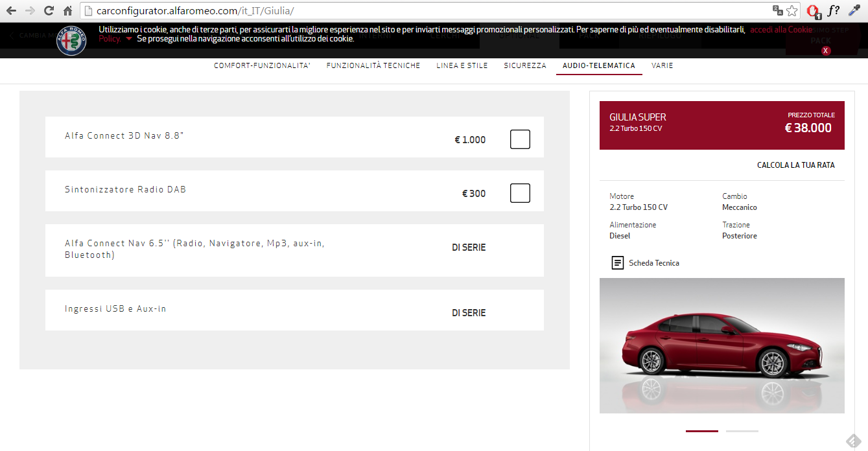Switch to the Comfort-Funzionalita' tab
The height and width of the screenshot is (451, 868).
[263, 65]
